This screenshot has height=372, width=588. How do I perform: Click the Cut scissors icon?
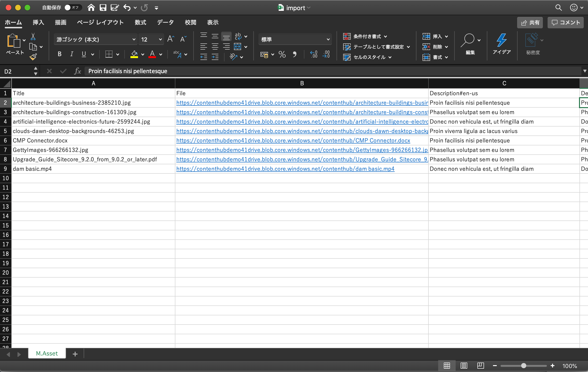(x=33, y=37)
